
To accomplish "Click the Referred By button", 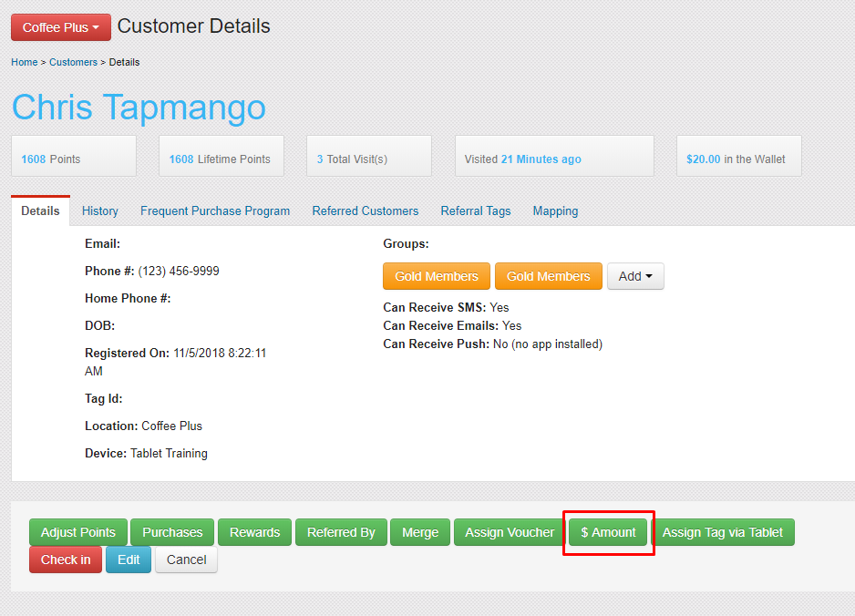I will [341, 532].
